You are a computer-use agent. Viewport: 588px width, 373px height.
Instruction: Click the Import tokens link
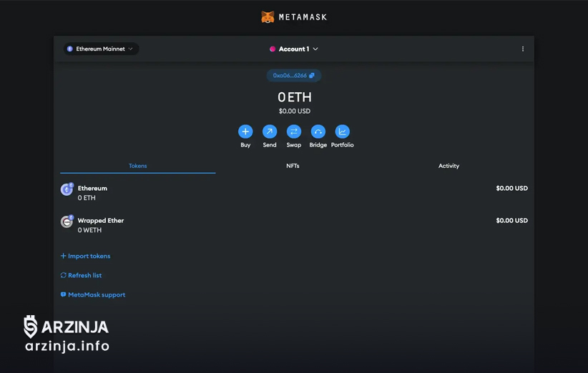[x=86, y=256]
